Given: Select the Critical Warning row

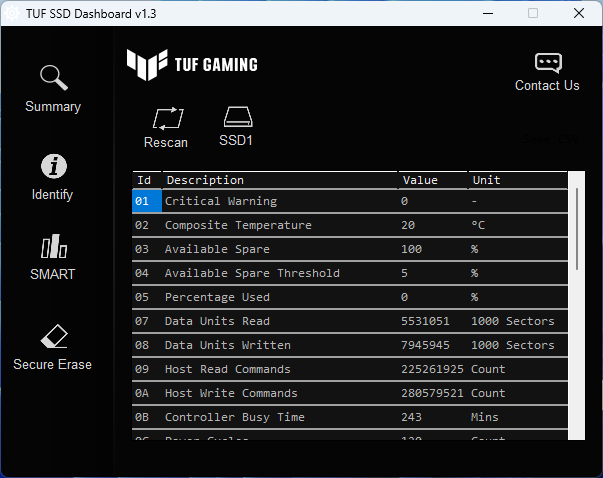Looking at the screenshot, I should (350, 201).
